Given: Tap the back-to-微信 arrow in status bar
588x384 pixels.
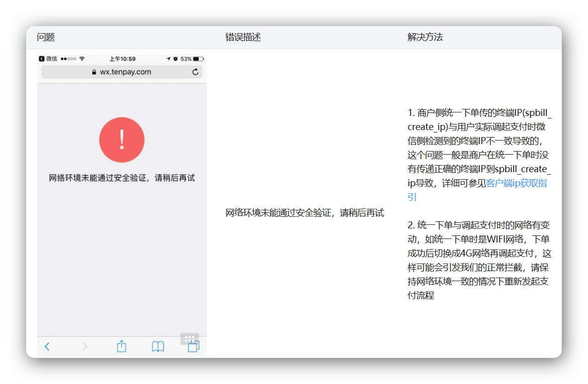Looking at the screenshot, I should click(x=42, y=59).
